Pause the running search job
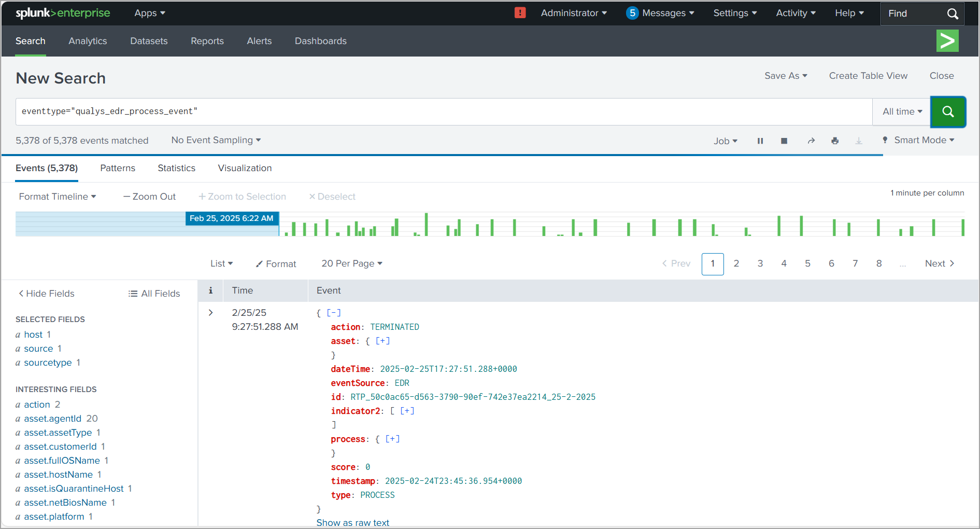 pos(760,141)
